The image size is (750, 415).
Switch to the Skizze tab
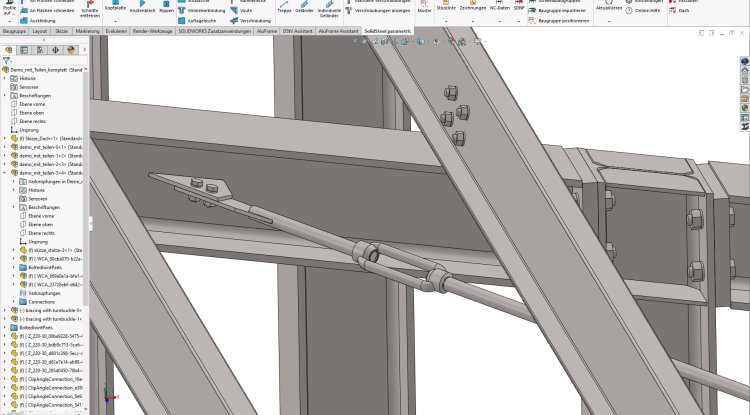61,31
